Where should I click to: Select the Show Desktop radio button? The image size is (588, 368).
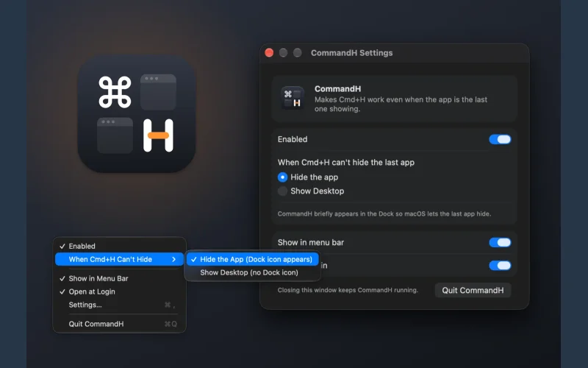coord(282,191)
